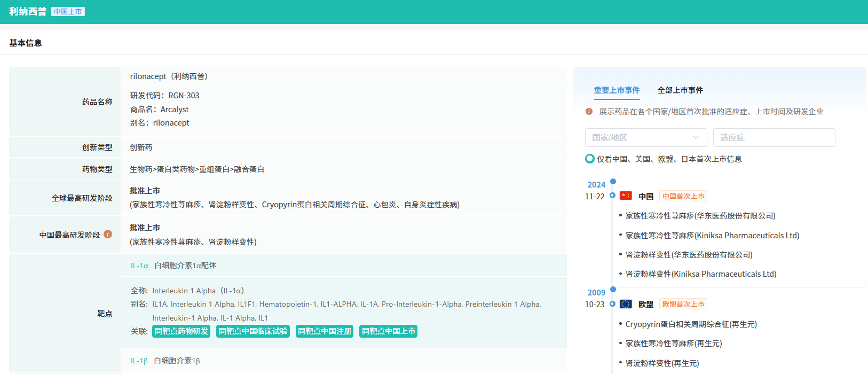Viewport: 868px width, 374px height.
Task: Click the orange info icon above filters
Action: [x=589, y=112]
